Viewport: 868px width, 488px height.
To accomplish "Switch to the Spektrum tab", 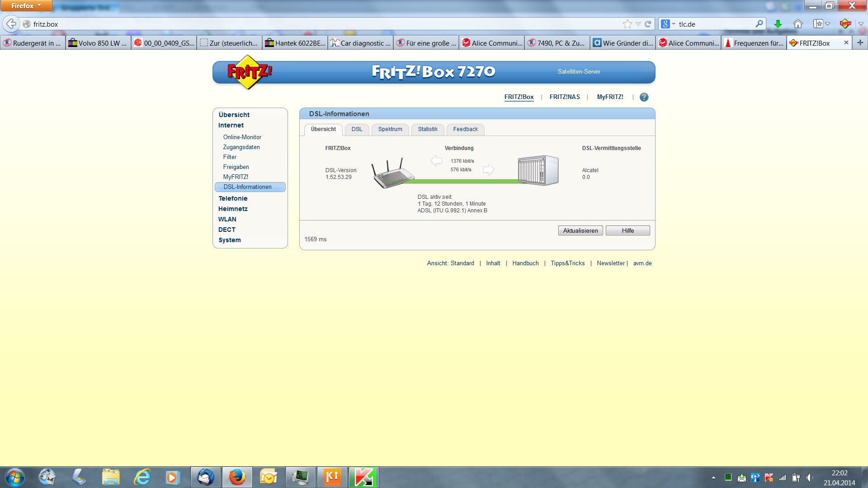I will pyautogui.click(x=390, y=129).
